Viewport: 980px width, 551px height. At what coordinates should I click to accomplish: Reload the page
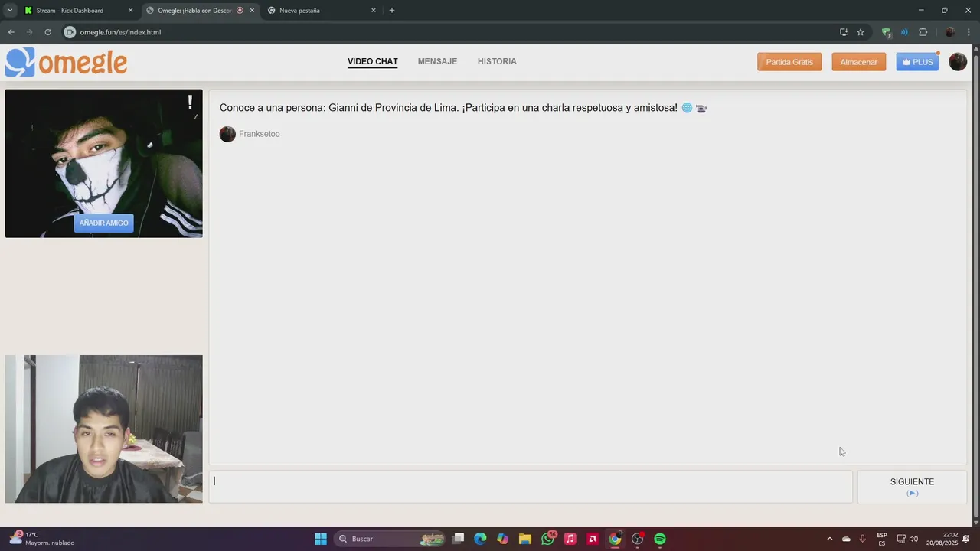coord(47,32)
